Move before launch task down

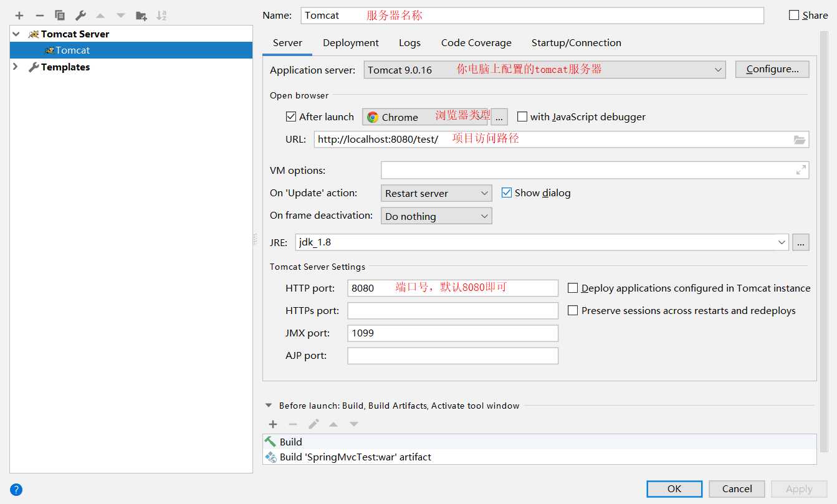point(354,424)
